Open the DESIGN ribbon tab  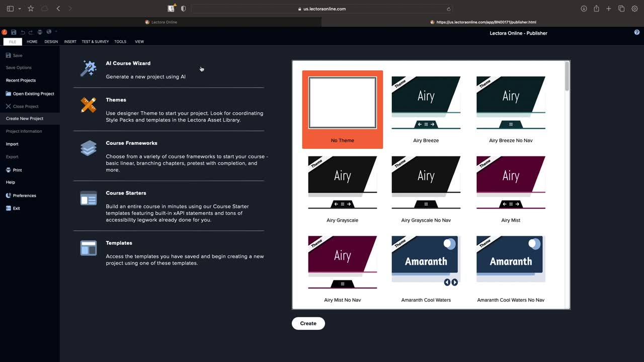51,42
